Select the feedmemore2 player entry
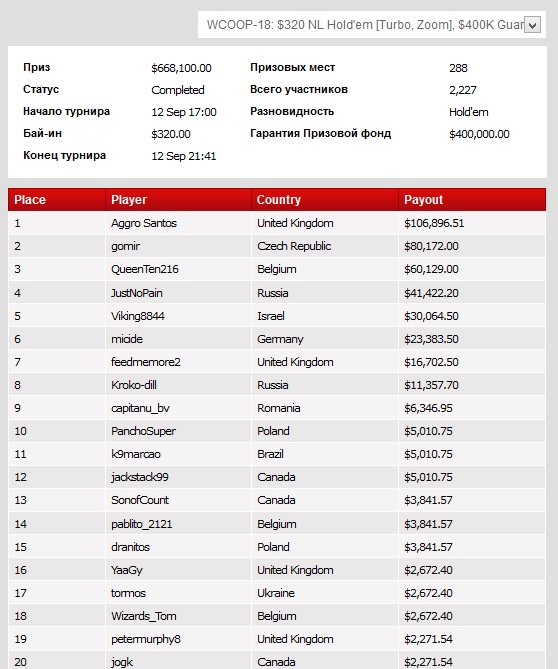This screenshot has height=669, width=558. (145, 362)
